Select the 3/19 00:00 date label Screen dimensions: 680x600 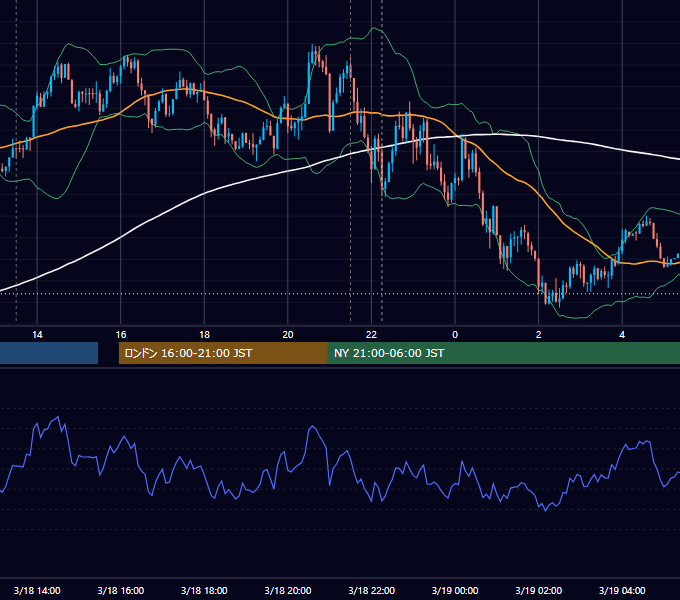pos(455,590)
